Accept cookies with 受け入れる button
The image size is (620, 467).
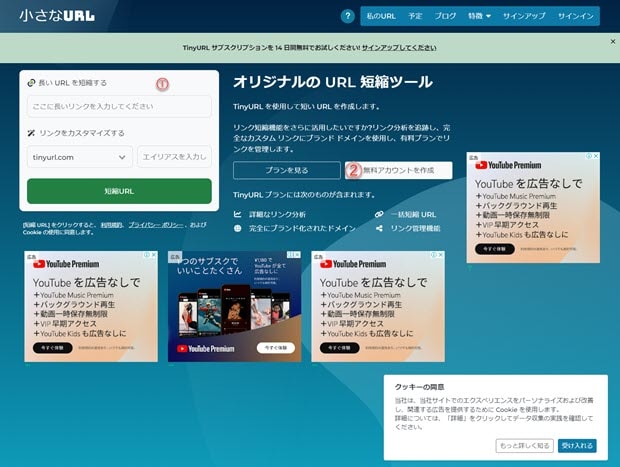coord(577,445)
